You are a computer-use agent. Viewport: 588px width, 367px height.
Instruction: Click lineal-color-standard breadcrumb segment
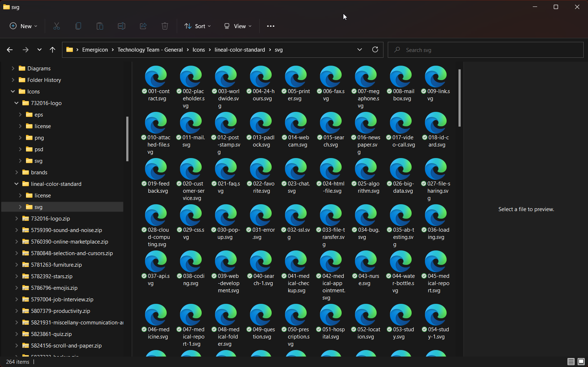[240, 50]
